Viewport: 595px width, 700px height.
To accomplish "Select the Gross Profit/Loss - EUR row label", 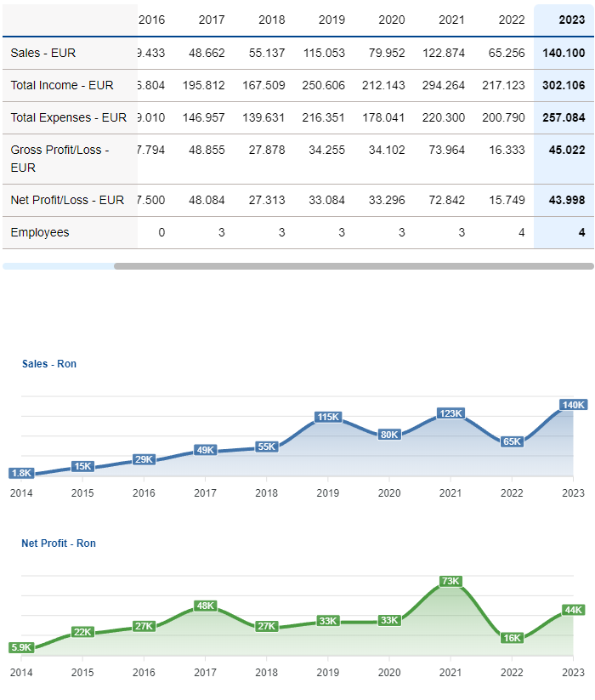I will coord(59,159).
